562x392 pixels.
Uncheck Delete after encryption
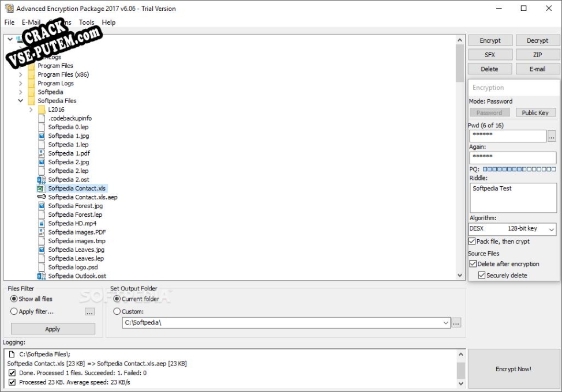coord(473,264)
